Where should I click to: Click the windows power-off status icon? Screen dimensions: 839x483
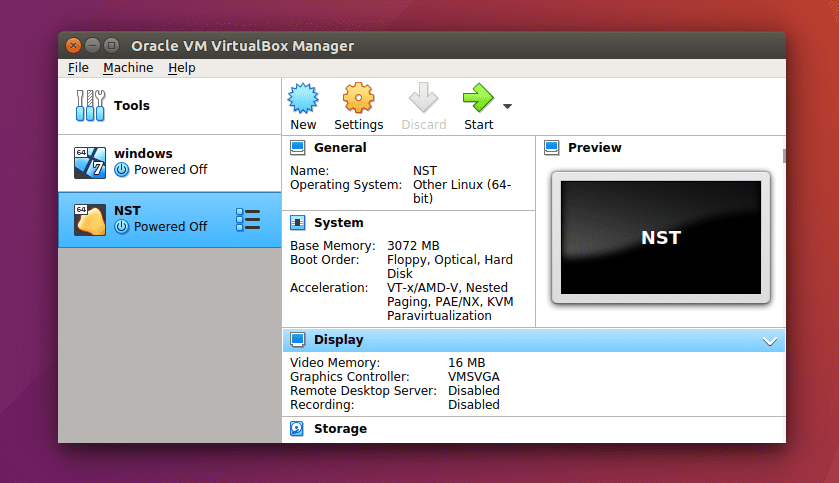121,170
